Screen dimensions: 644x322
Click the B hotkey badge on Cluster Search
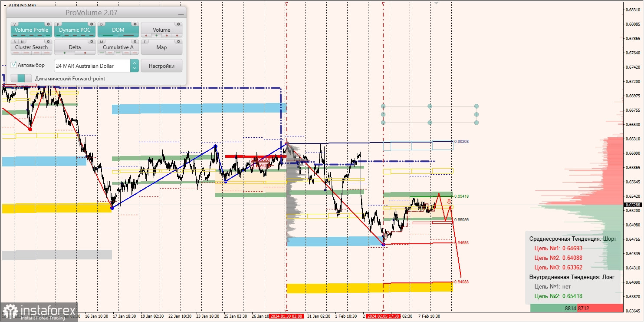pos(15,42)
